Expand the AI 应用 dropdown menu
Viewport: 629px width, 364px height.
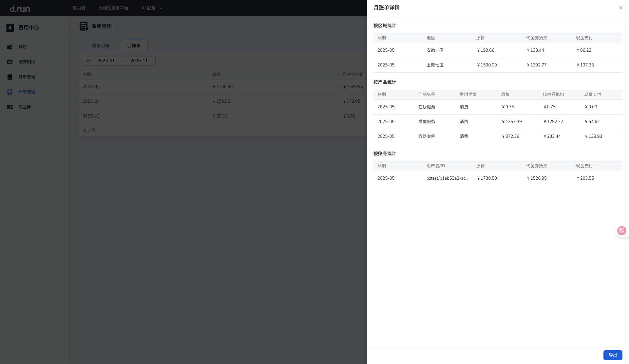pos(152,8)
